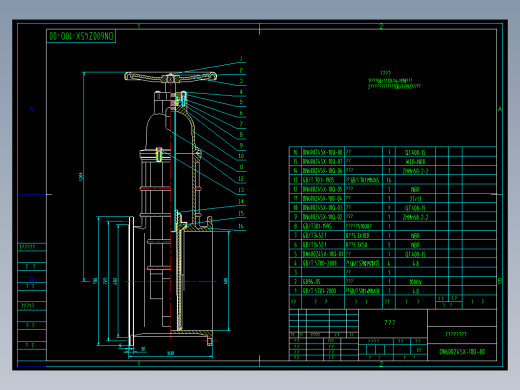
Task: Select part code in parts list row 10
Action: click(323, 208)
